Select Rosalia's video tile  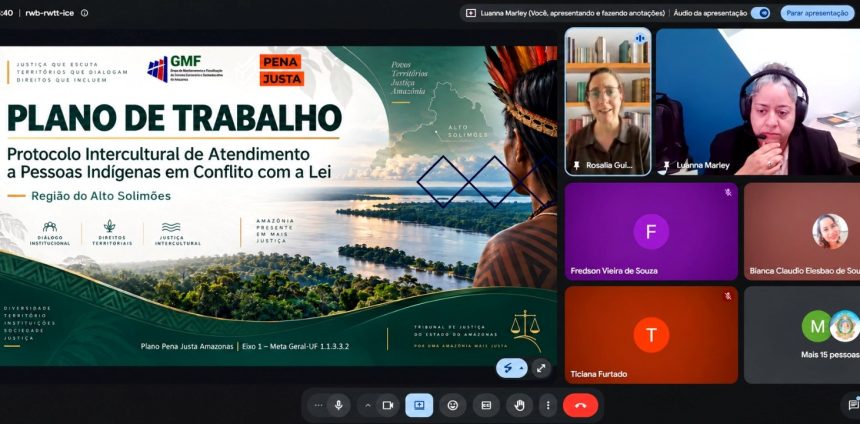click(608, 101)
